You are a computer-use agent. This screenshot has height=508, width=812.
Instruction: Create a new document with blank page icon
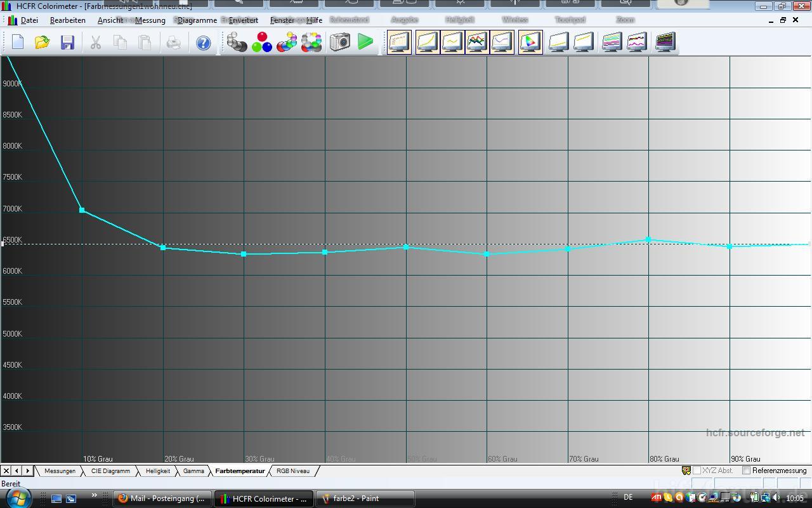pyautogui.click(x=17, y=43)
